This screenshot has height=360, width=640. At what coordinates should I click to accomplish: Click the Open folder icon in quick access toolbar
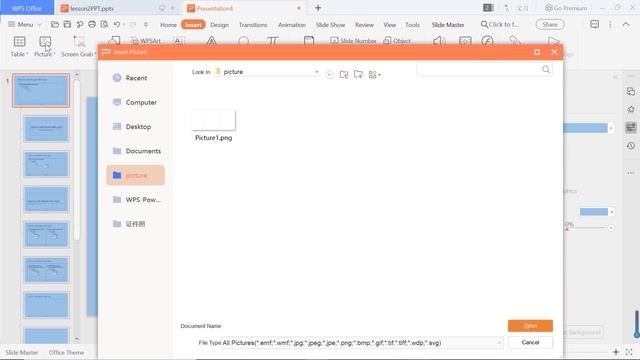(55, 24)
